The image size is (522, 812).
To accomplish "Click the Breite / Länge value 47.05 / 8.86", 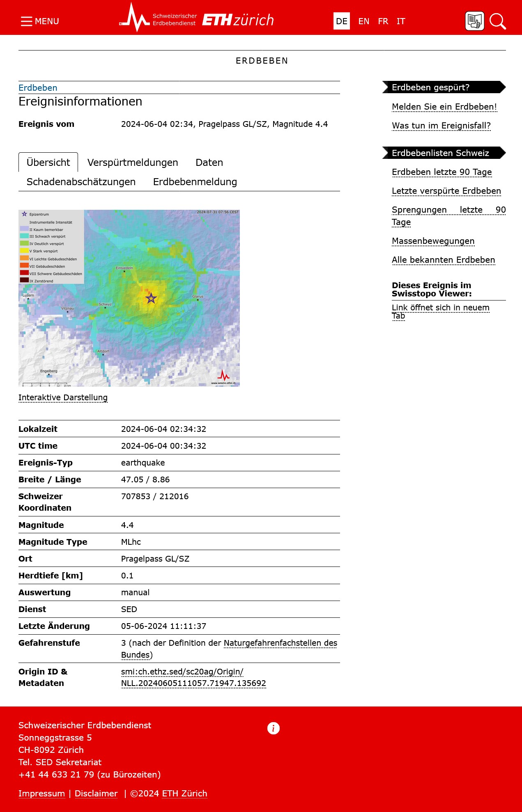I will point(145,479).
